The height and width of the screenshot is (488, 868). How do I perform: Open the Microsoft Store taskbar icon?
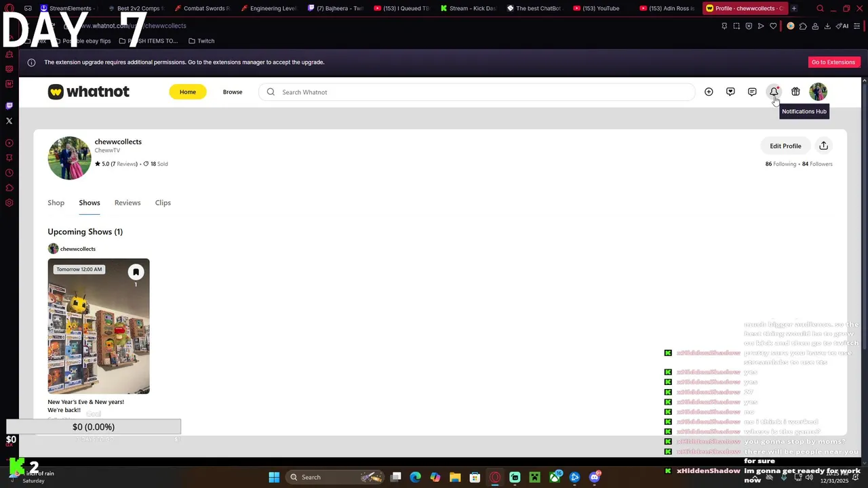pos(475,477)
